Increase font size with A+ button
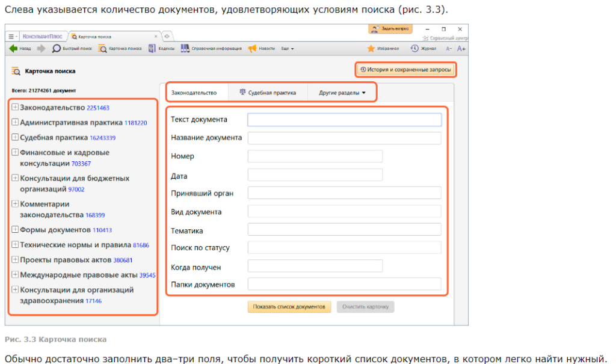616x364 pixels. click(461, 49)
